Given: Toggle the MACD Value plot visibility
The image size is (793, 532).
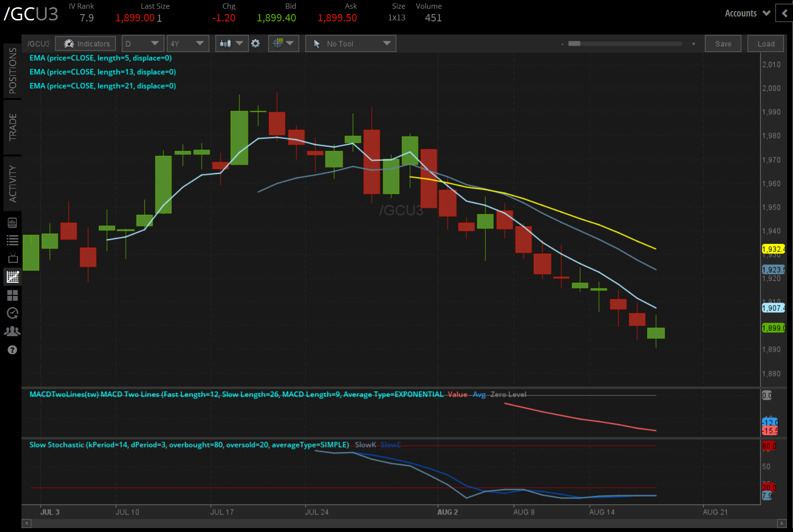Looking at the screenshot, I should [x=457, y=395].
